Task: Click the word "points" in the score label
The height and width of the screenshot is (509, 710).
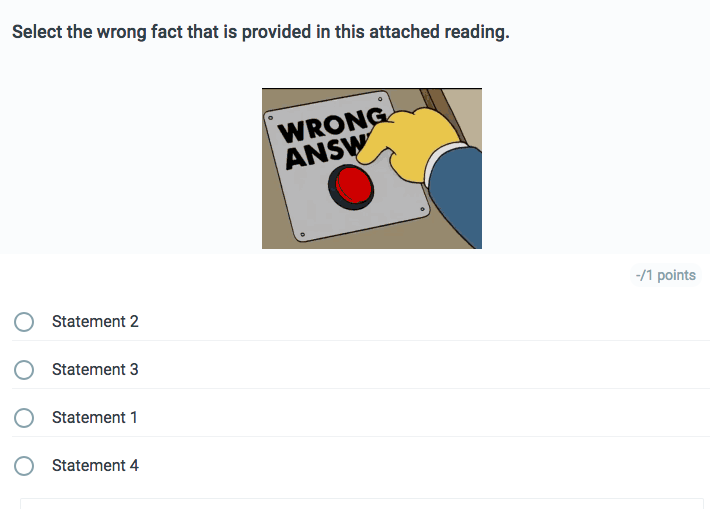Action: (676, 275)
